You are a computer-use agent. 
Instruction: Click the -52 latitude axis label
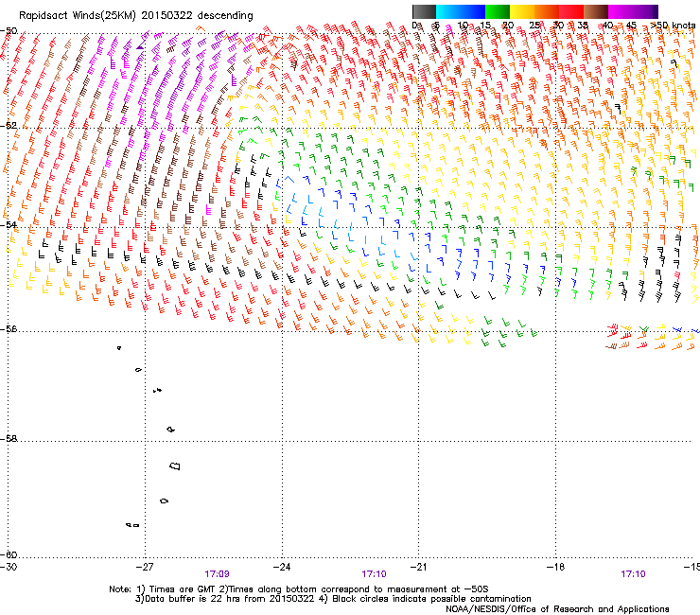pyautogui.click(x=9, y=126)
